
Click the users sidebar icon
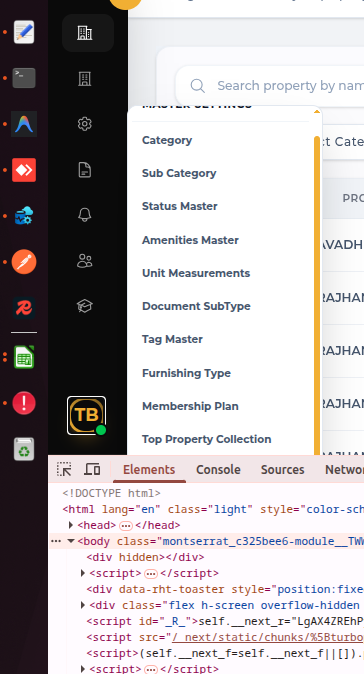[85, 261]
